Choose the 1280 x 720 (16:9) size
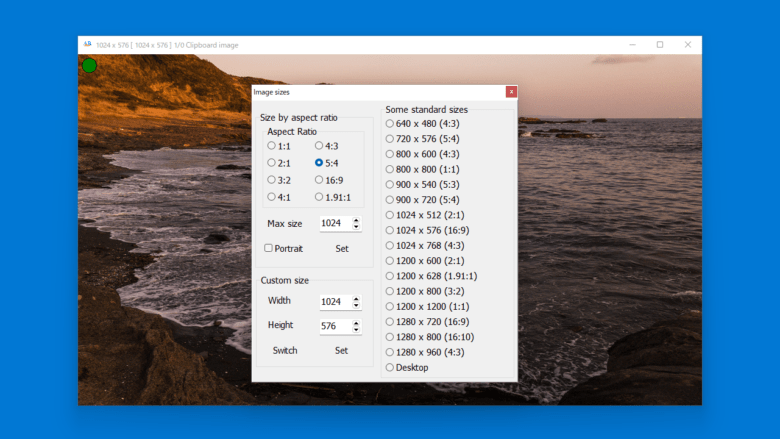 427,322
